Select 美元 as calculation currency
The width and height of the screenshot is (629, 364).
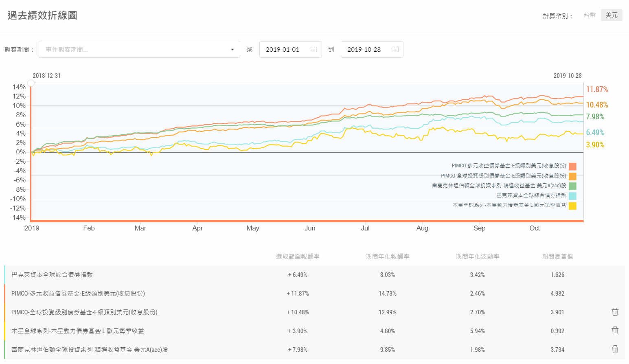click(611, 15)
